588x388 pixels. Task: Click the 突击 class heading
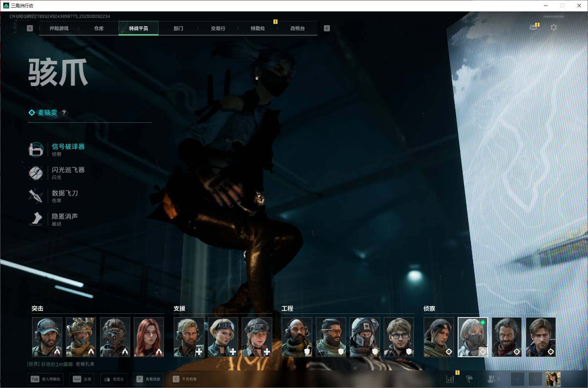click(x=37, y=309)
